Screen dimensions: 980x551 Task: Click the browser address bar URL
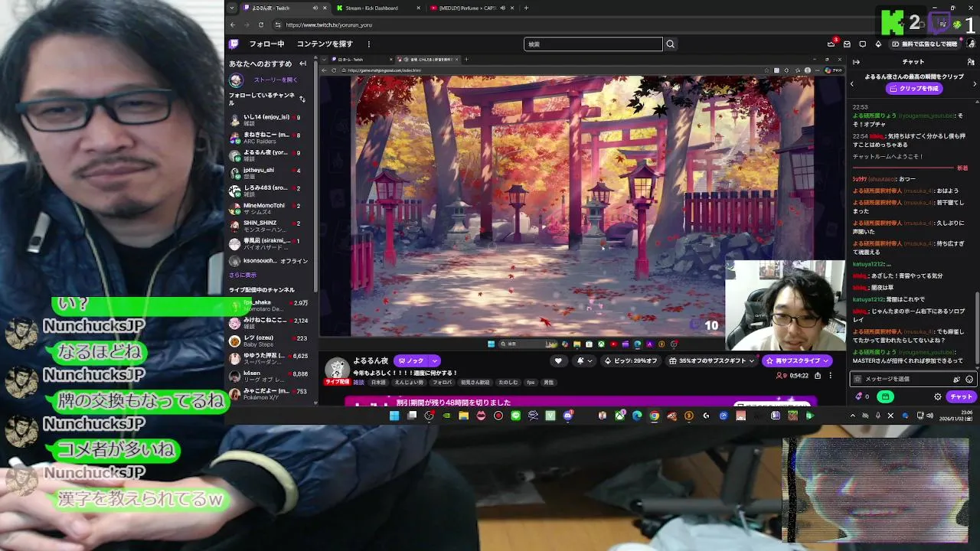click(328, 24)
